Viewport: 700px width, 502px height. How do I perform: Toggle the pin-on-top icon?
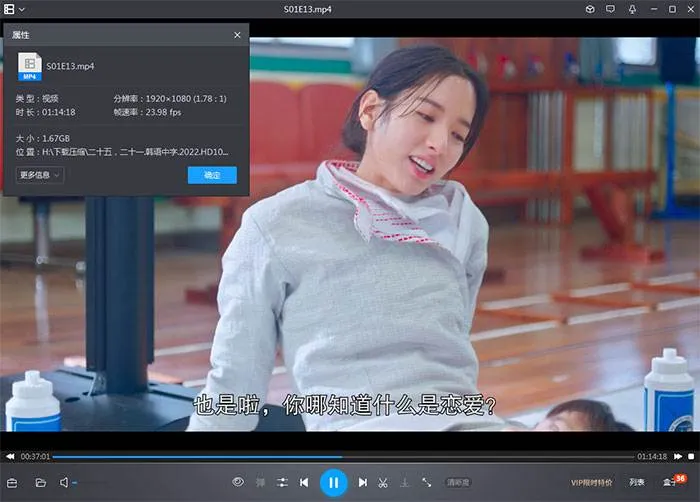632,9
